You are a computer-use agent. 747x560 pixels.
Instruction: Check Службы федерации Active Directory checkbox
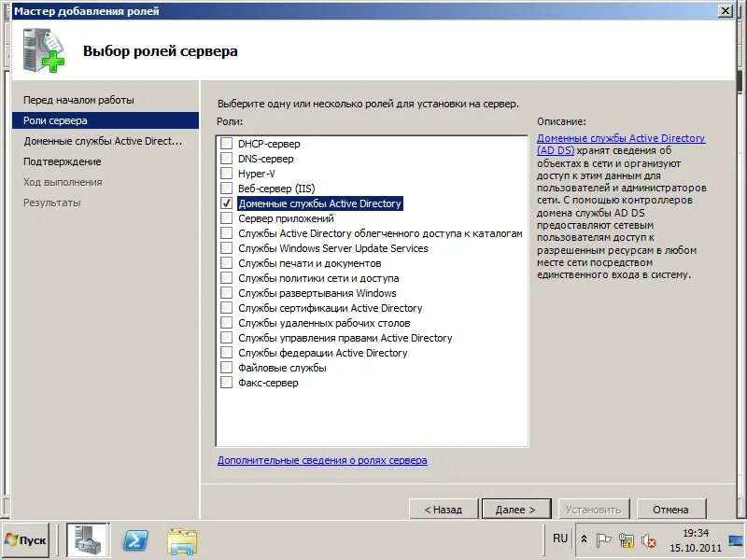[x=226, y=353]
